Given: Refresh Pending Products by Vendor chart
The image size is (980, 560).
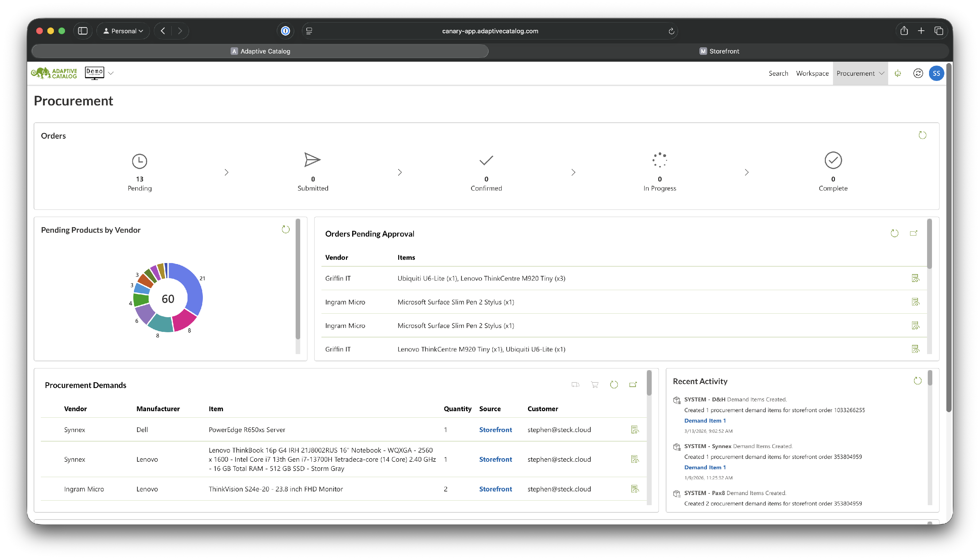Looking at the screenshot, I should pos(285,230).
